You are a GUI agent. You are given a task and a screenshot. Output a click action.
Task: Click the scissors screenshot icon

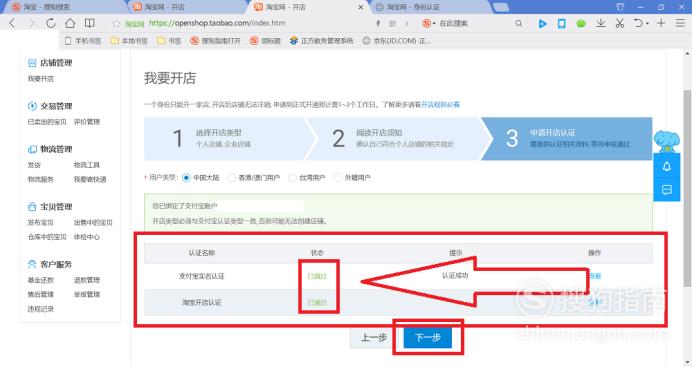[x=620, y=23]
